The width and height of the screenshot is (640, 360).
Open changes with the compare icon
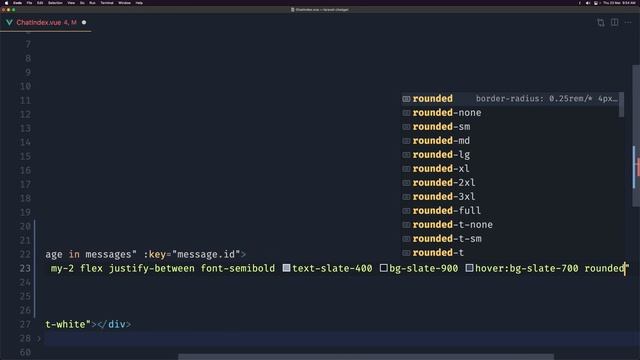[600, 22]
